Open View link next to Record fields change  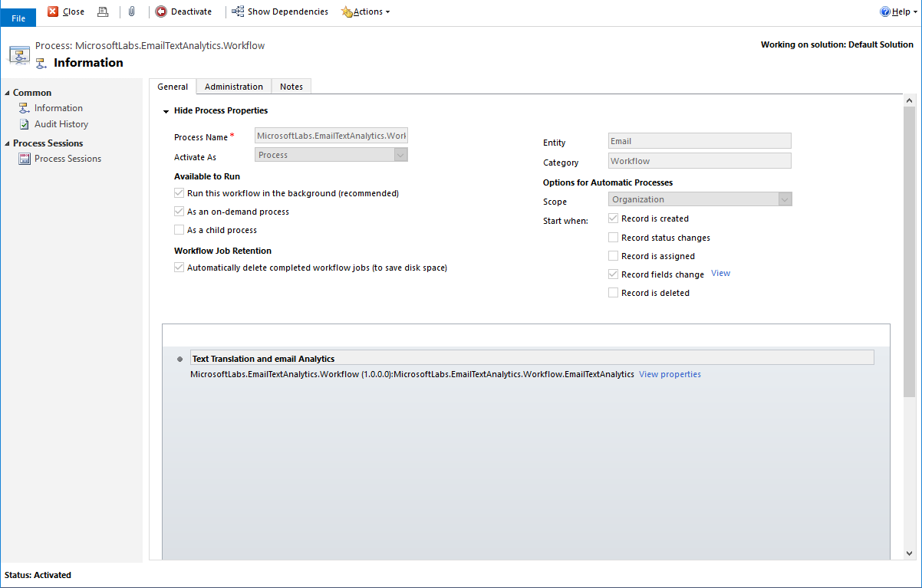coord(720,273)
